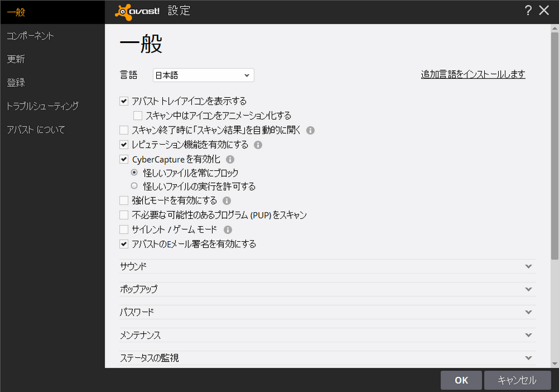Expand the パスワード section
Screen dimensions: 559x392
pos(328,312)
